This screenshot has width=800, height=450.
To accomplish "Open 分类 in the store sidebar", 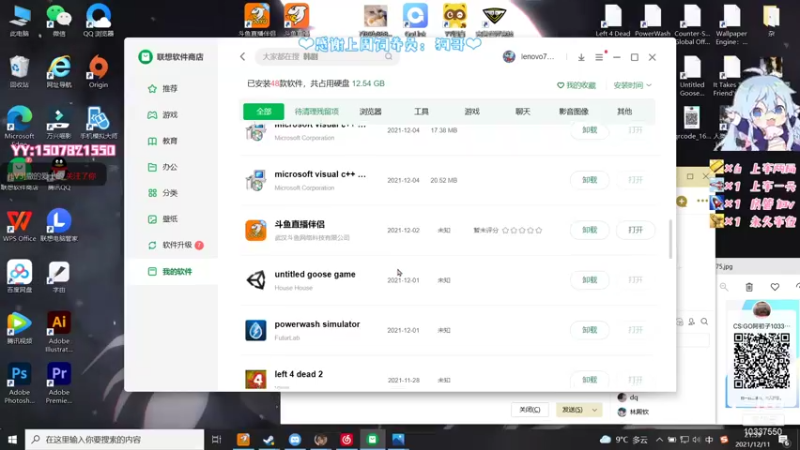I will 171,193.
